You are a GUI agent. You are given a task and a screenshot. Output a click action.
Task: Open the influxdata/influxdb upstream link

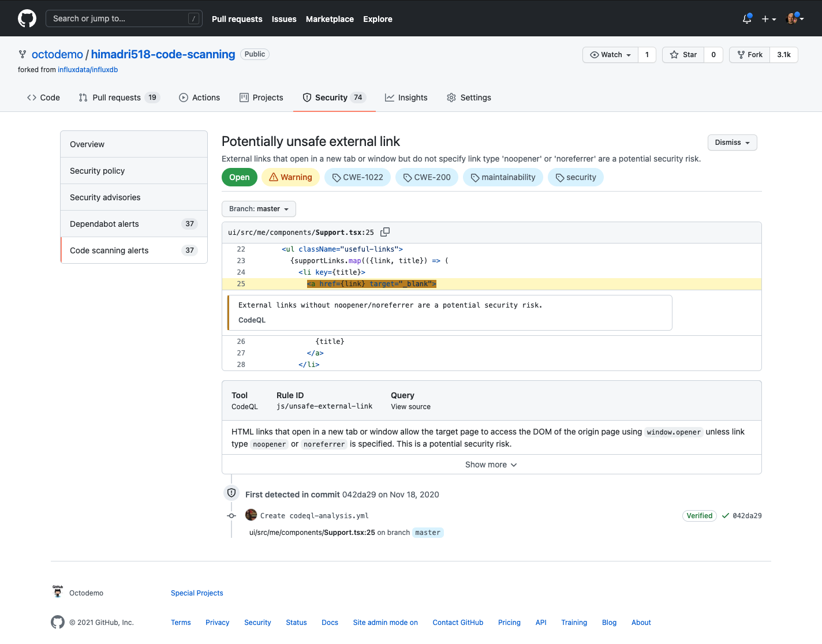pos(88,70)
